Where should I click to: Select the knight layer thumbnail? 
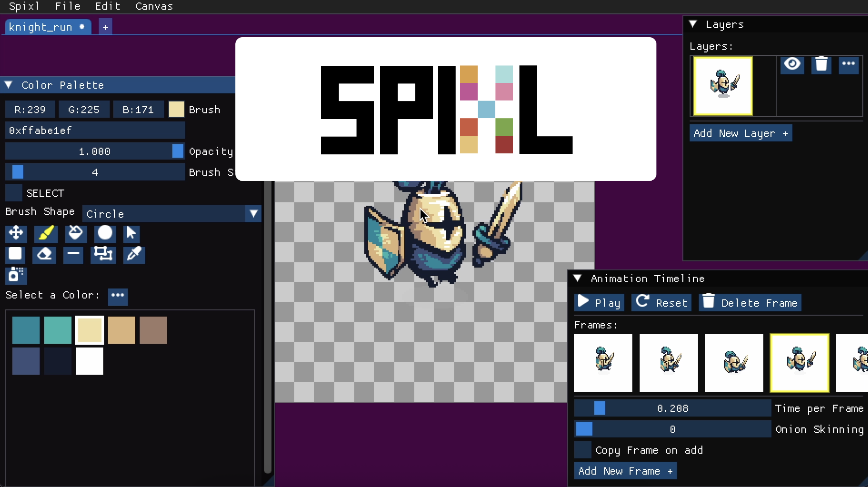pyautogui.click(x=723, y=86)
